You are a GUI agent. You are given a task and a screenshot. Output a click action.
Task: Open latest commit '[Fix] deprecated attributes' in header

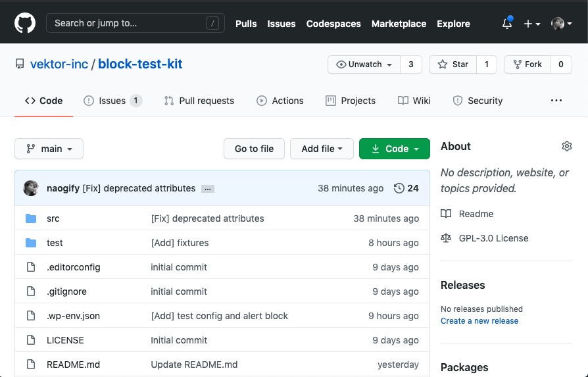(x=139, y=188)
